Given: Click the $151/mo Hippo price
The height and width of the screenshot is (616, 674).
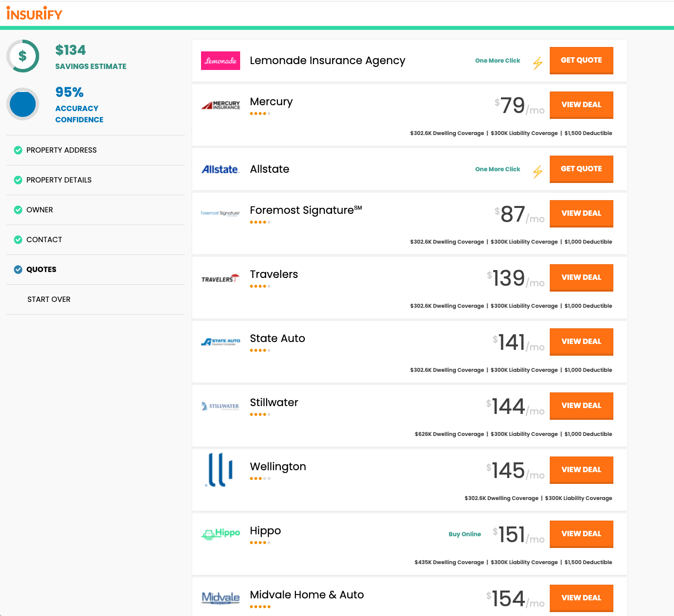Looking at the screenshot, I should tap(518, 535).
